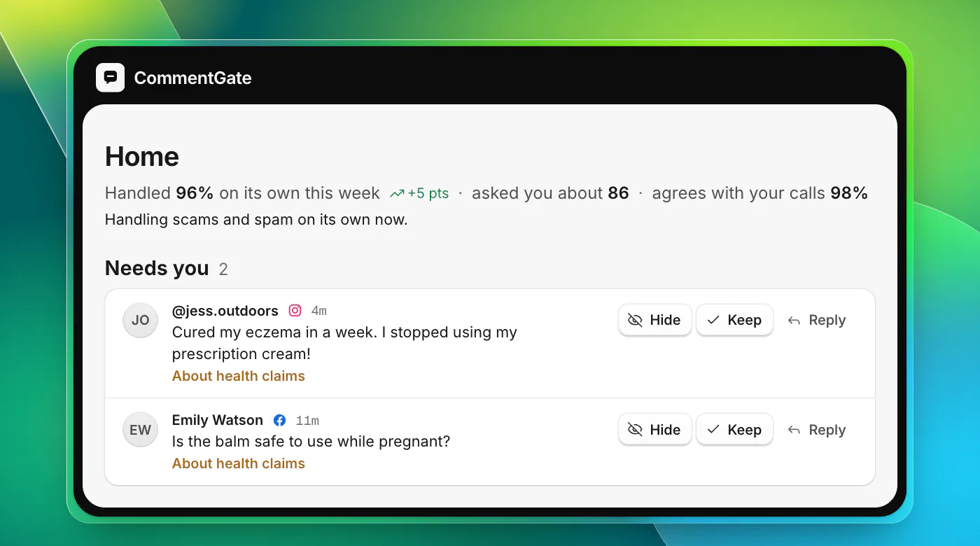Click the 'Cured my eczema' comment text
The width and height of the screenshot is (980, 546).
344,343
